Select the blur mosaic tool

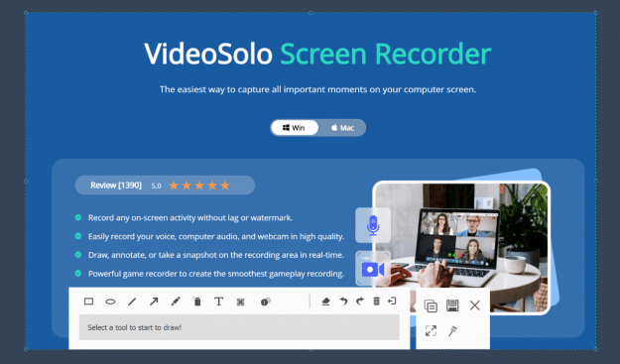tap(240, 302)
